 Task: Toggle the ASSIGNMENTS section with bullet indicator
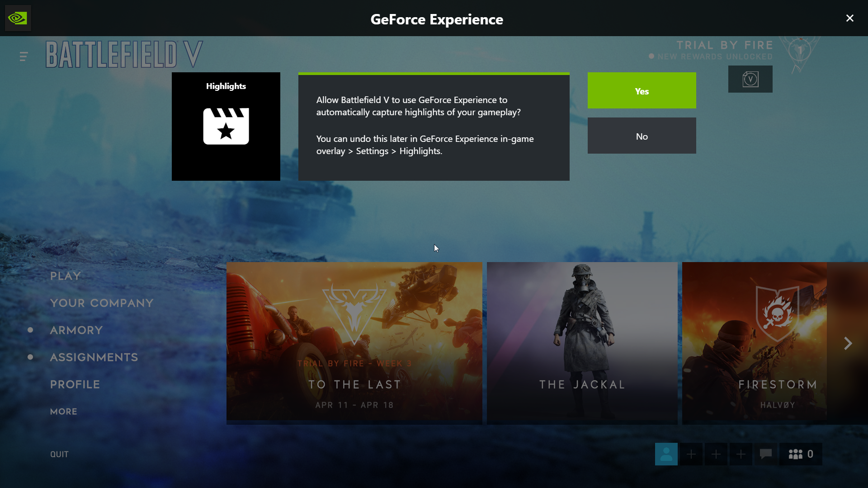click(x=94, y=357)
